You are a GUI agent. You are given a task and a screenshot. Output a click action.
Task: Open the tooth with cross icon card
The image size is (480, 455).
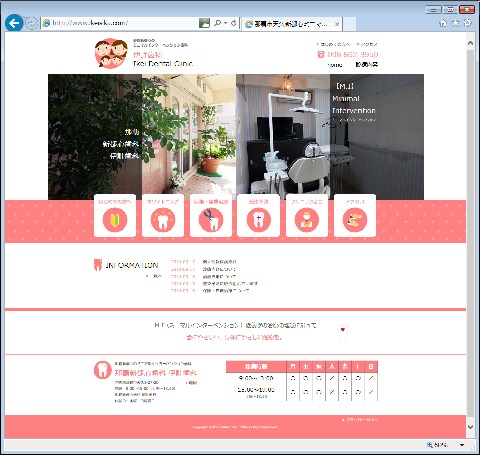[x=258, y=215]
